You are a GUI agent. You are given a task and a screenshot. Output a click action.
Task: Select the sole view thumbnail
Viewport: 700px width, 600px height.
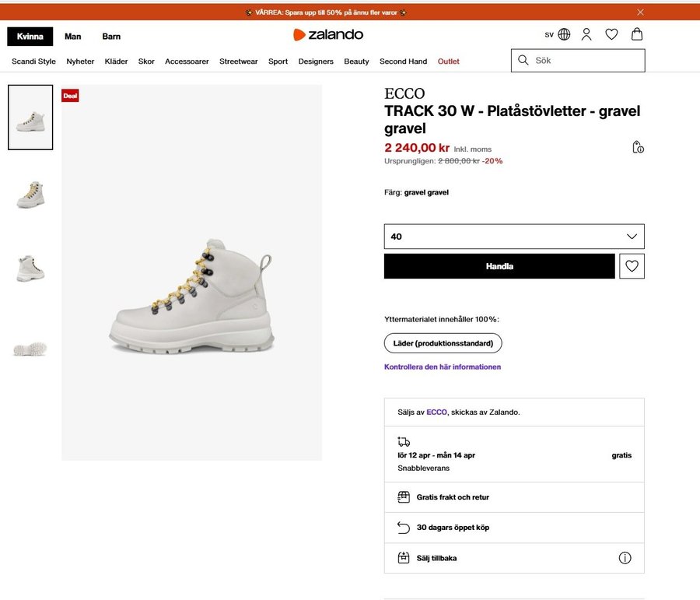click(x=30, y=349)
